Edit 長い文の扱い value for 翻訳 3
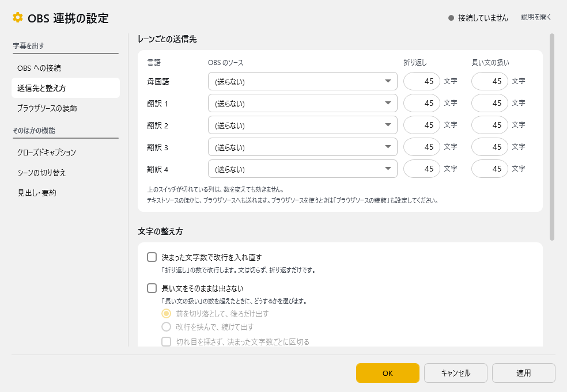This screenshot has height=392, width=567. [490, 147]
